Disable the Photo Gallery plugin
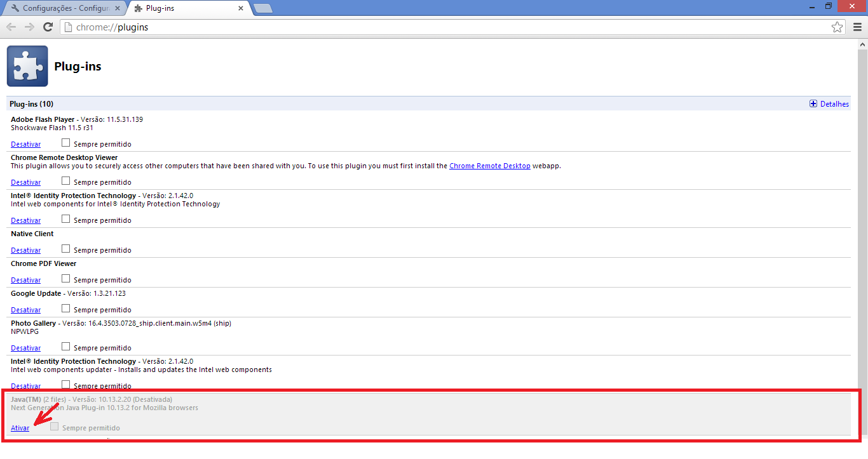 click(x=25, y=349)
